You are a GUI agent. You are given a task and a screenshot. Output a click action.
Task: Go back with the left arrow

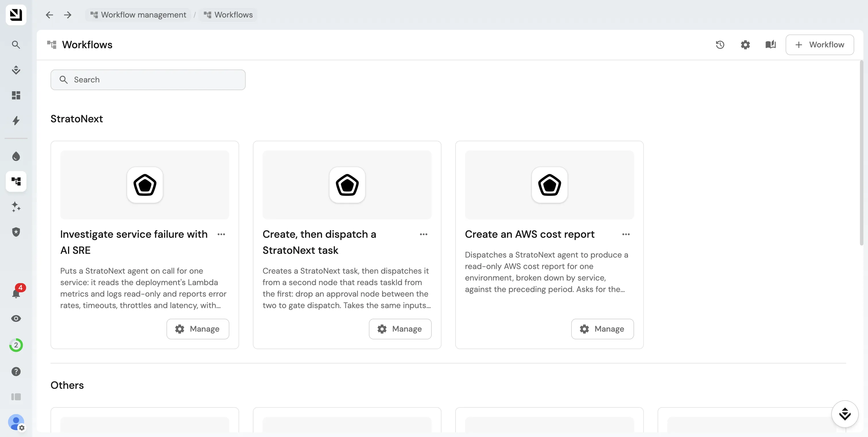coord(49,15)
